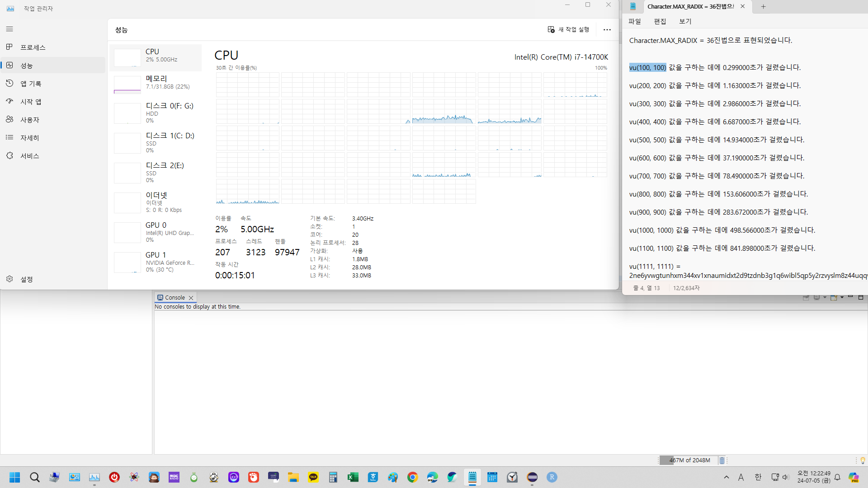
Task: Open the 파일 menu in Notepad
Action: [635, 21]
